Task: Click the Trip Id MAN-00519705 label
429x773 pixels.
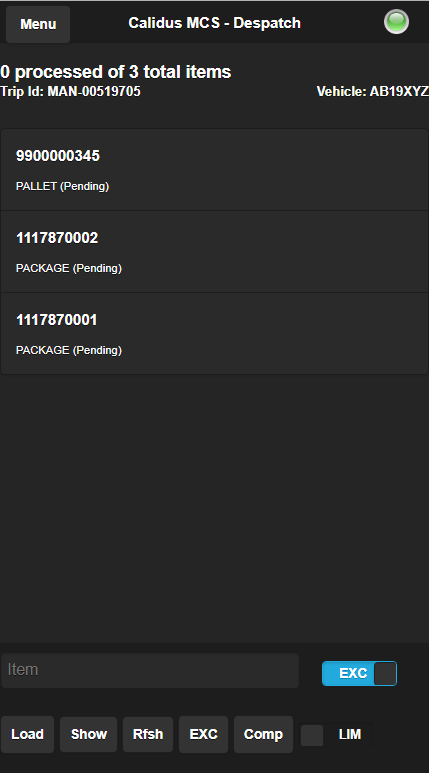Action: click(71, 91)
